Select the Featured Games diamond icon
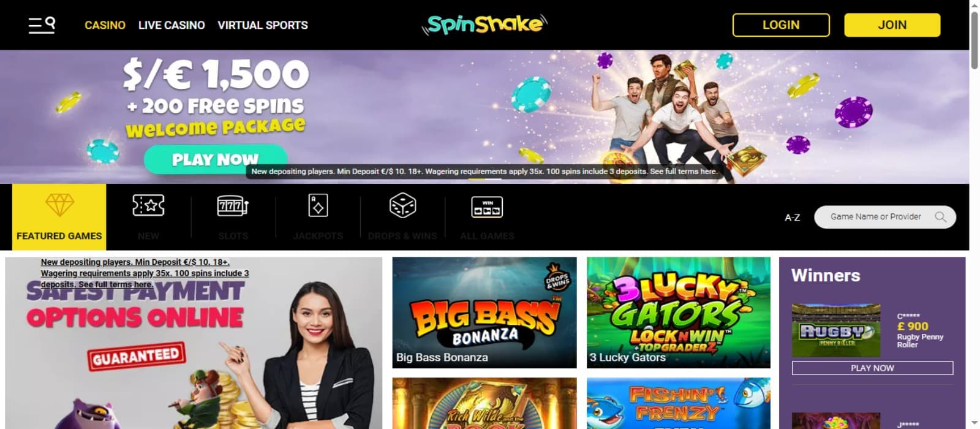The width and height of the screenshot is (980, 429). [x=59, y=206]
